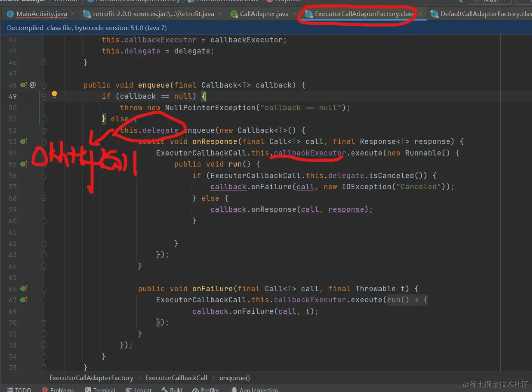Image resolution: width=532 pixels, height=392 pixels.
Task: Collapse the fold end marker at line 46
Action: (44, 63)
